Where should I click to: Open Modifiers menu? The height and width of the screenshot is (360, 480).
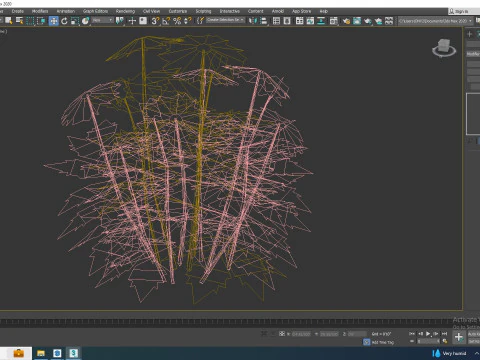[x=40, y=11]
